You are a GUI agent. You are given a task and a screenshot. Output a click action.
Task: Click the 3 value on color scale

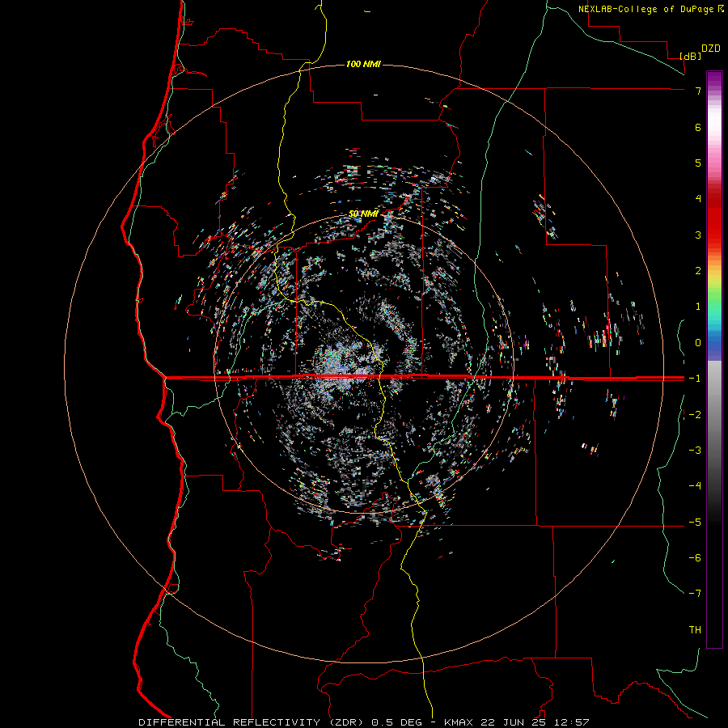point(698,235)
